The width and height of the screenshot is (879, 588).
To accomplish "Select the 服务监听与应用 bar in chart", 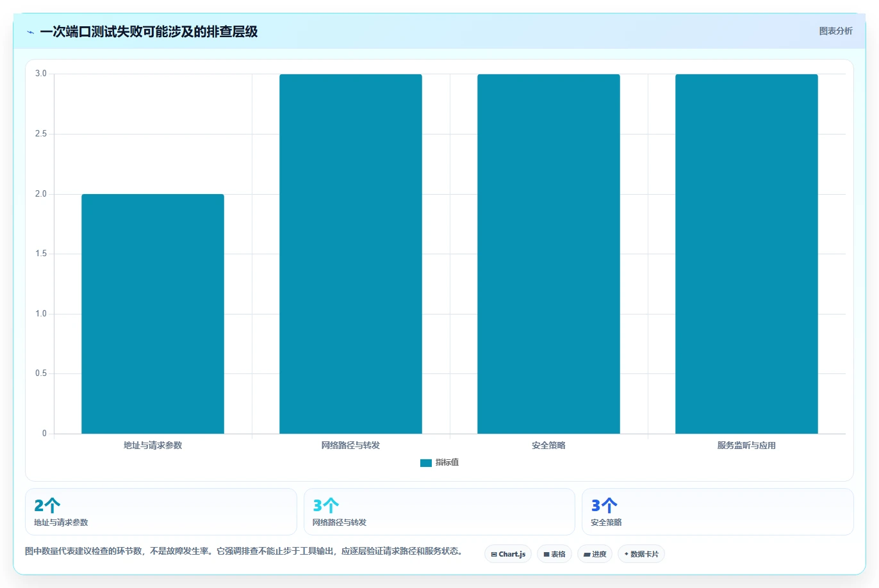I will pyautogui.click(x=746, y=254).
